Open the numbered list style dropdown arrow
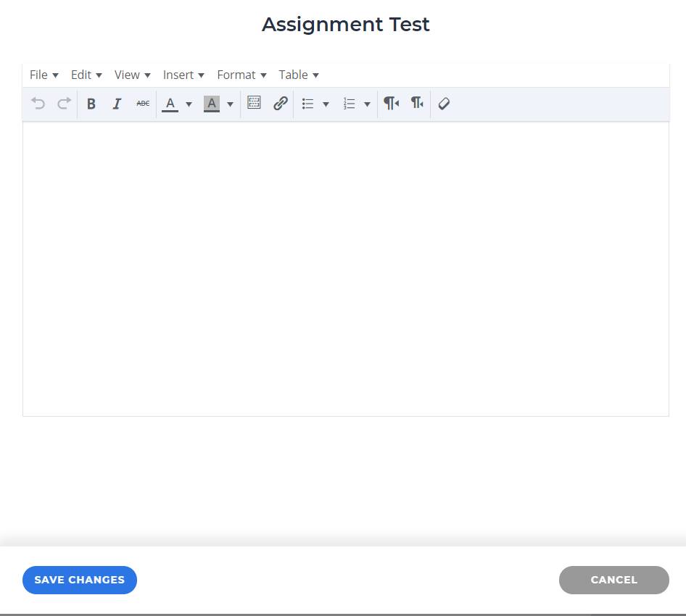This screenshot has height=616, width=686. [x=367, y=104]
